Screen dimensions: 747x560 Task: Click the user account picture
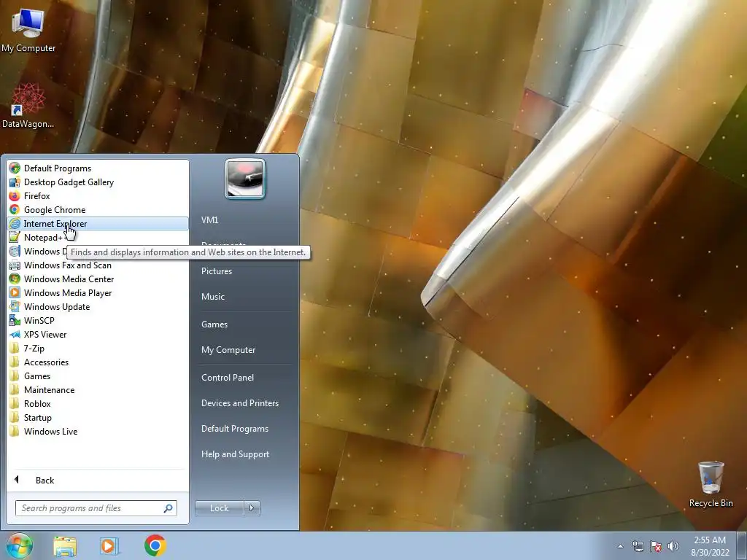(245, 179)
